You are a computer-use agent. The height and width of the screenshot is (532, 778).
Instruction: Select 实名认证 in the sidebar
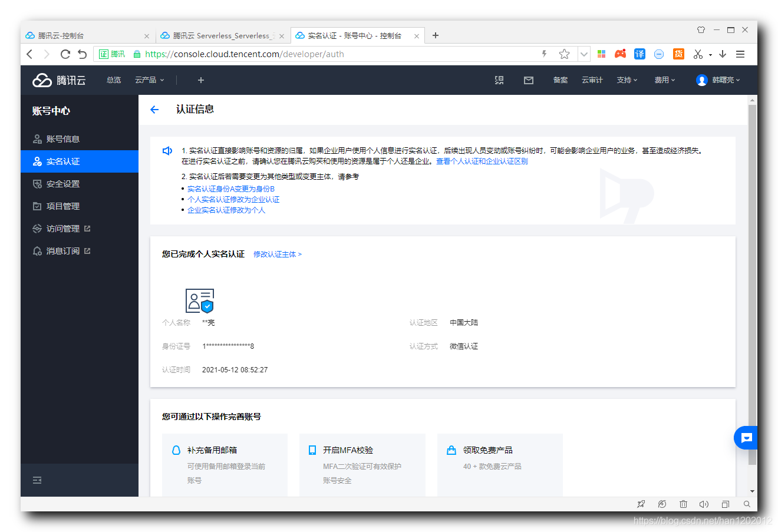pyautogui.click(x=80, y=161)
